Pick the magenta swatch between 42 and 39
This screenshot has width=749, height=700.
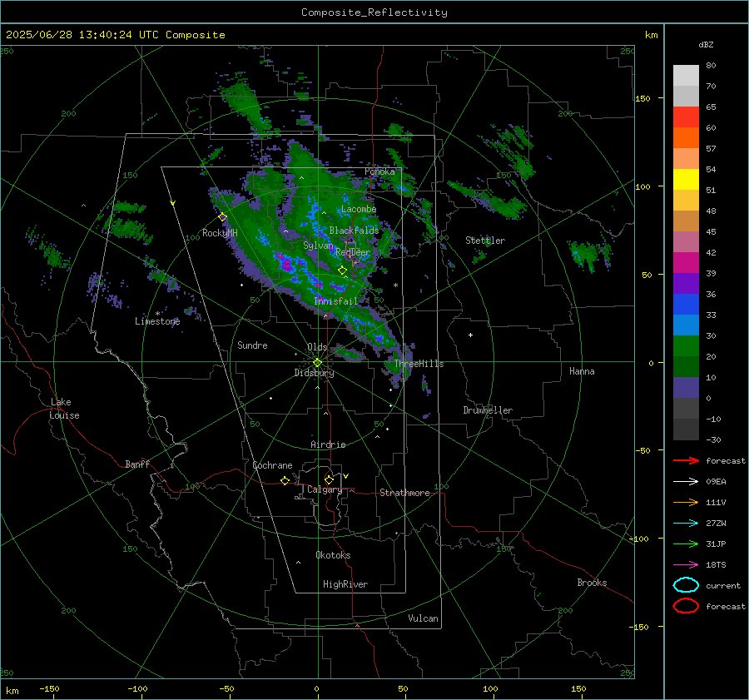click(686, 262)
